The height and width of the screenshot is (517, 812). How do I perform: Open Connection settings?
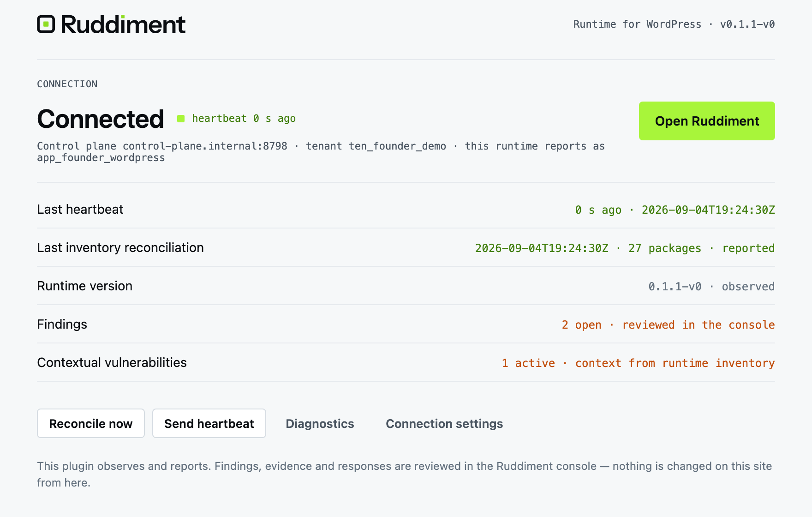(444, 424)
